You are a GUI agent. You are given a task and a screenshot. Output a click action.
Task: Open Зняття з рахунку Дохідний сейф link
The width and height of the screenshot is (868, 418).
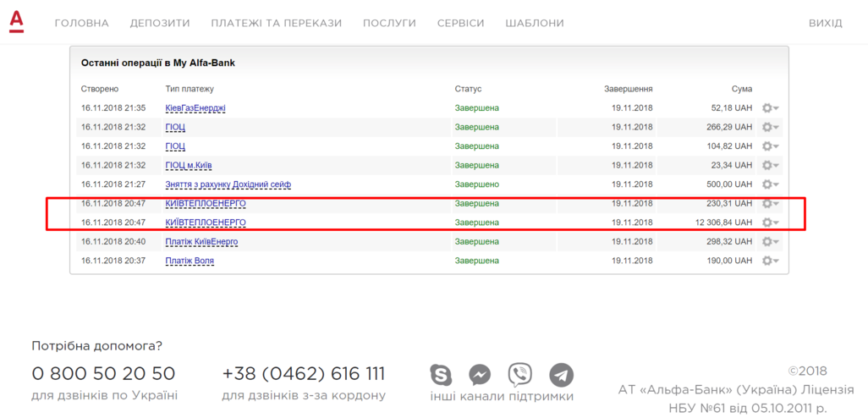[x=228, y=184]
